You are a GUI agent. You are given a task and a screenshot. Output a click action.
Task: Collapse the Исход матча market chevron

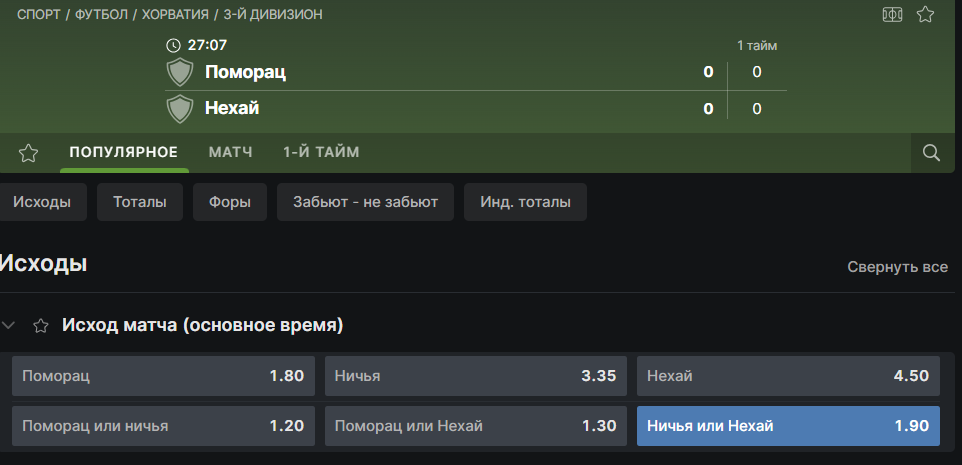click(10, 325)
